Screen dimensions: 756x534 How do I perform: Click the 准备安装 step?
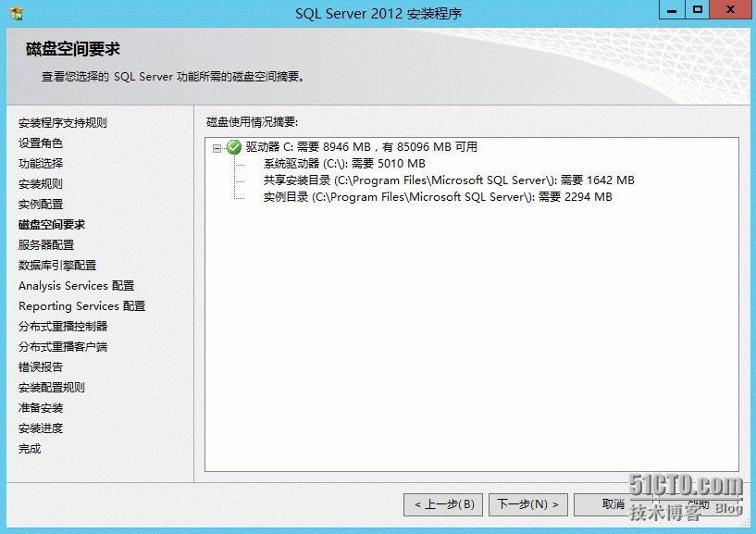coord(41,408)
